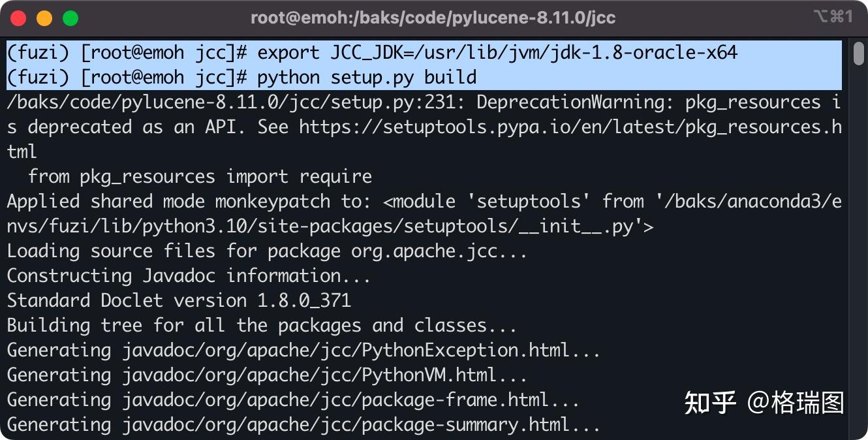Click the root@emoh window title text
This screenshot has width=868, height=440.
tap(433, 18)
